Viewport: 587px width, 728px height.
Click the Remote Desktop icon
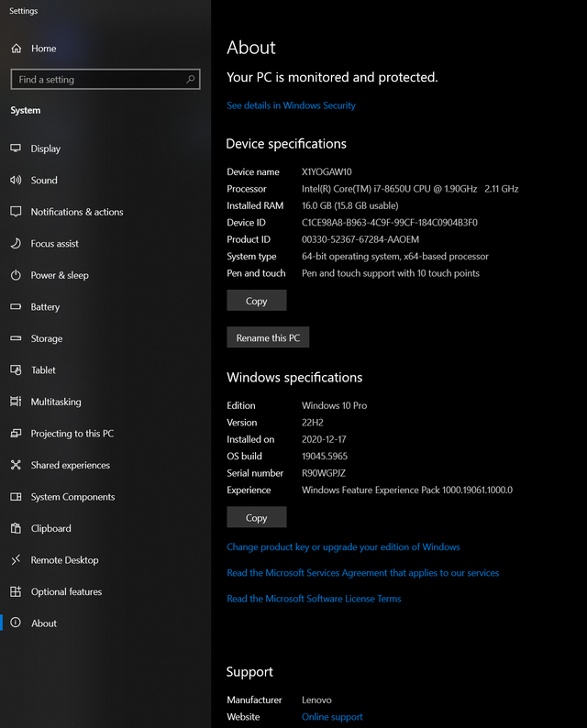pyautogui.click(x=16, y=560)
